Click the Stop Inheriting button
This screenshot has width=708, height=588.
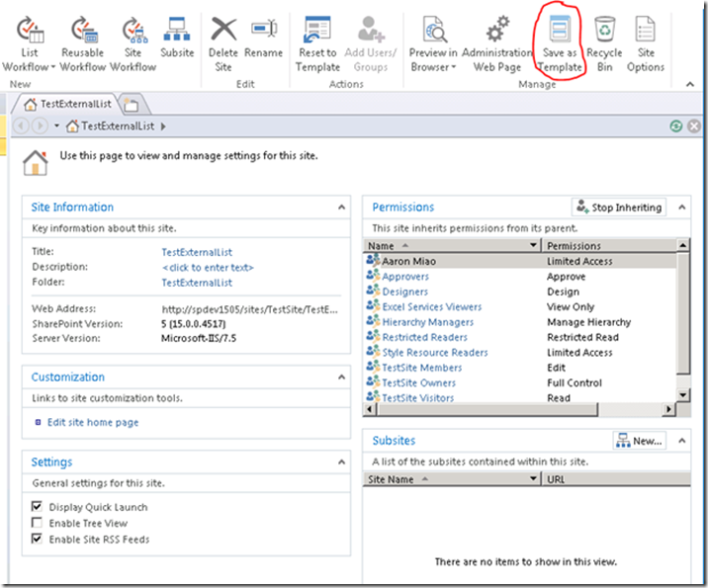click(619, 208)
